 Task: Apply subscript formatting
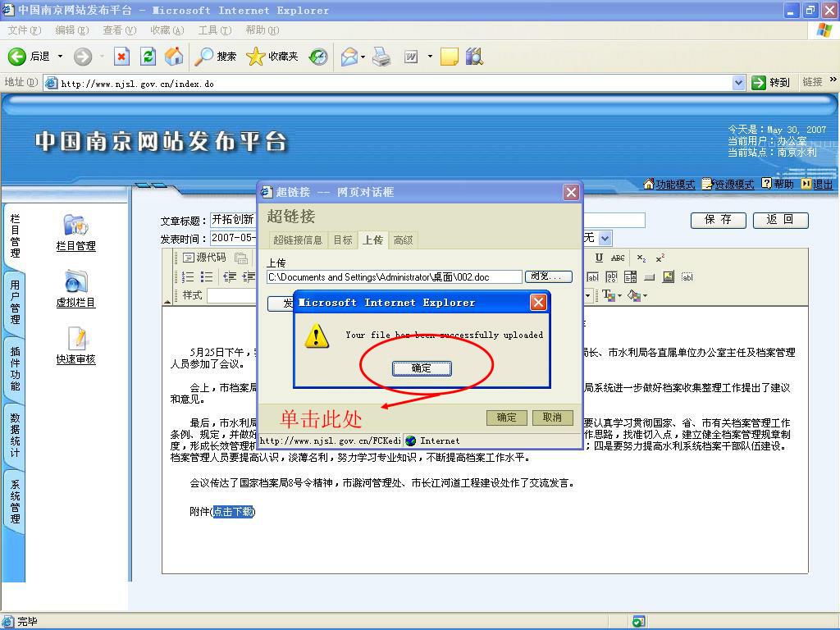click(x=641, y=258)
